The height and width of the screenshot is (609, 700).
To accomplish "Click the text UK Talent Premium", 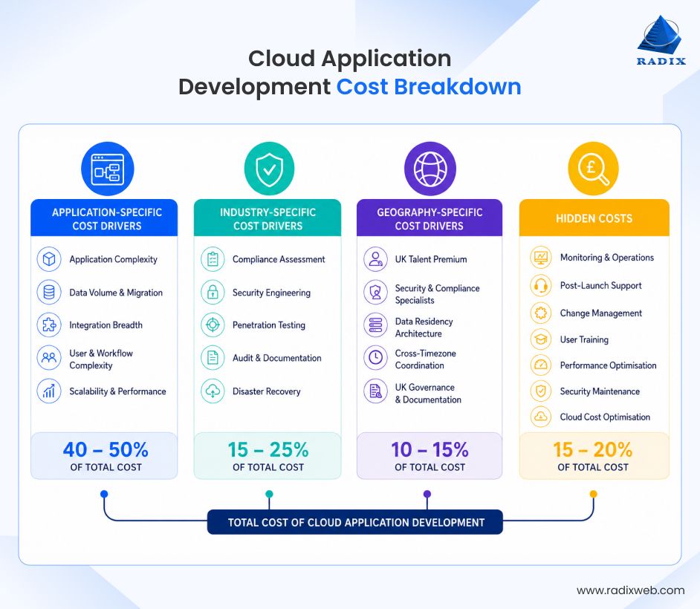I will [431, 259].
